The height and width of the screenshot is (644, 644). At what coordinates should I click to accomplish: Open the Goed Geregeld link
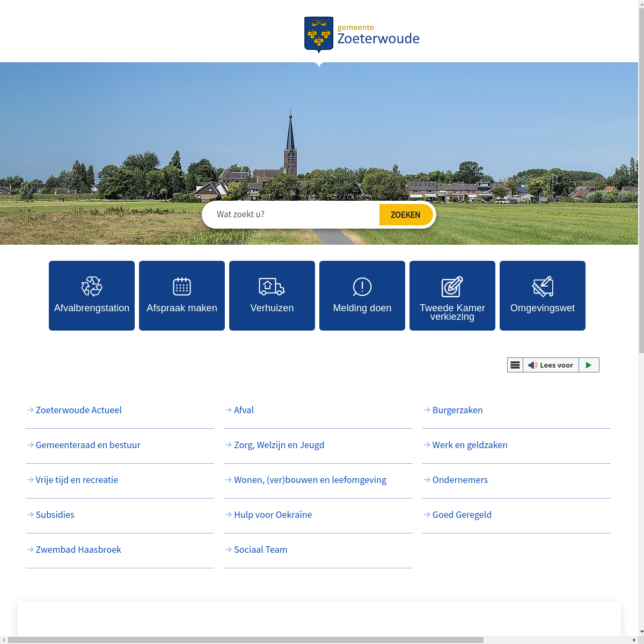pos(462,515)
